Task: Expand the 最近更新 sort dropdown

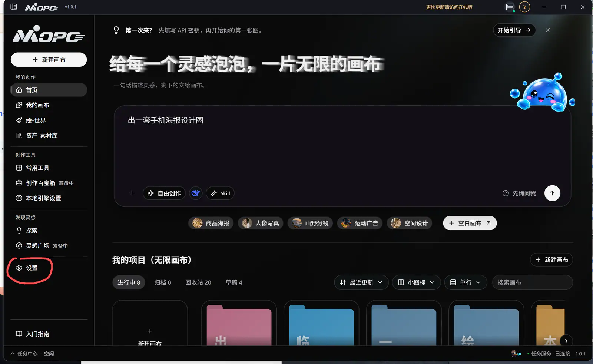Action: coord(361,282)
